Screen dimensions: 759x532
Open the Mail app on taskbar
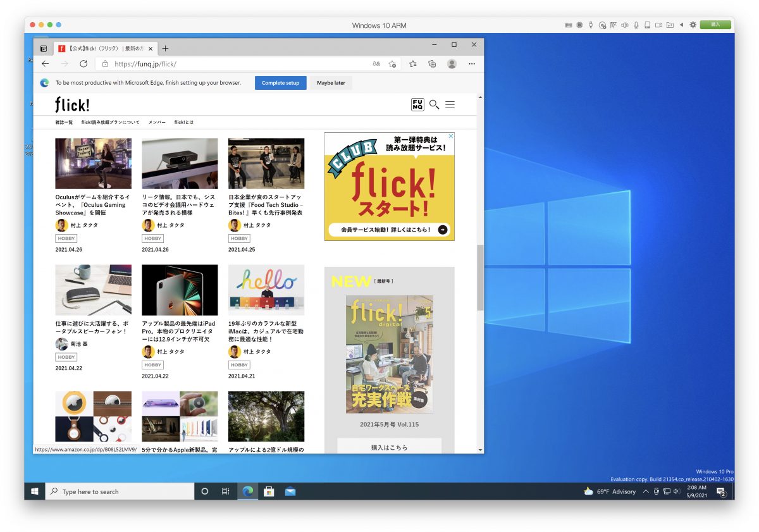(290, 492)
